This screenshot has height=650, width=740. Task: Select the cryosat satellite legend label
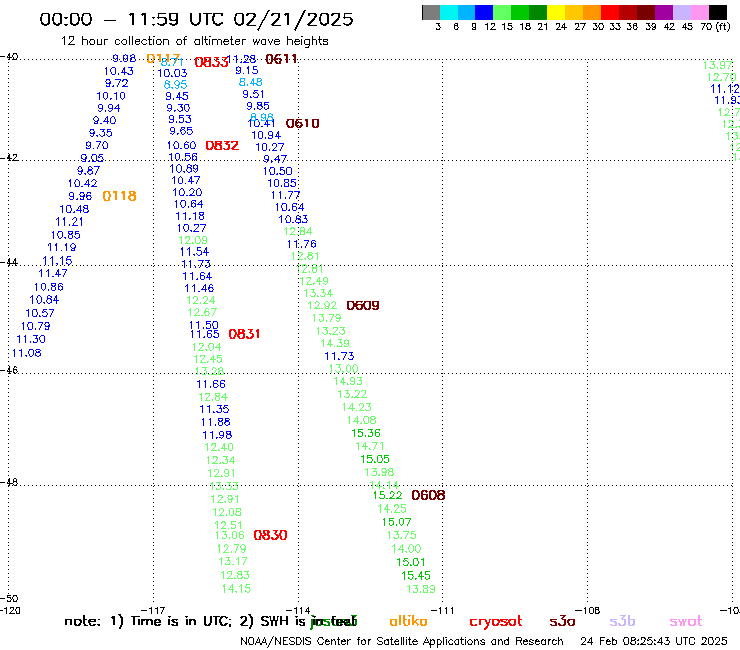[x=496, y=622]
